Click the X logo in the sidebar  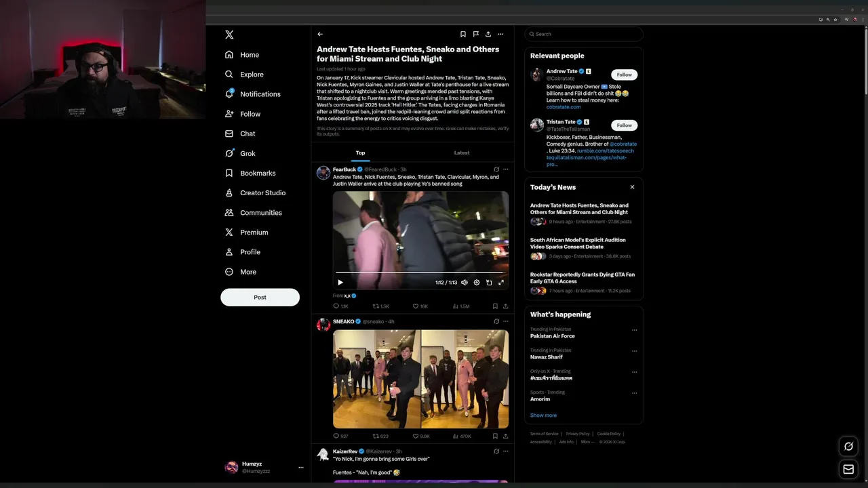point(229,35)
